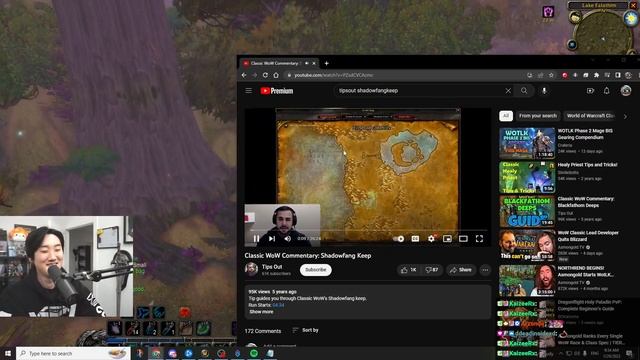Viewport: 640px width, 360px height.
Task: Open YouTube hamburger guide menu
Action: (249, 91)
